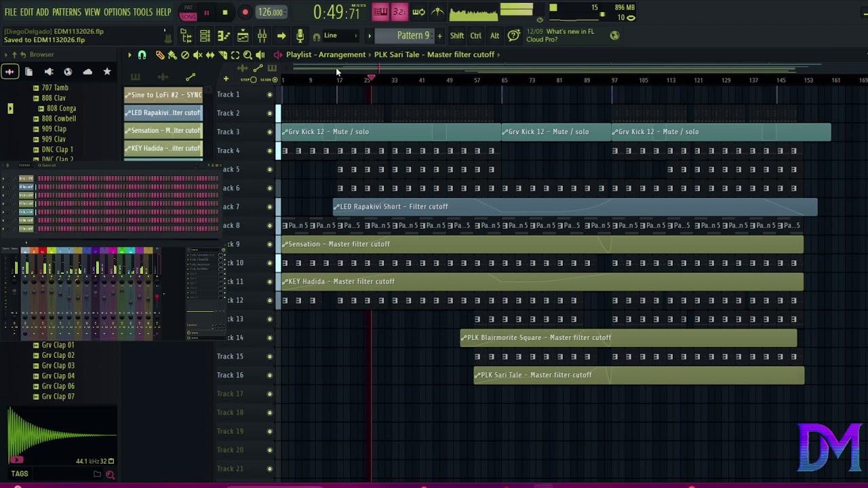Mute Track 16 via its green LED

[270, 375]
